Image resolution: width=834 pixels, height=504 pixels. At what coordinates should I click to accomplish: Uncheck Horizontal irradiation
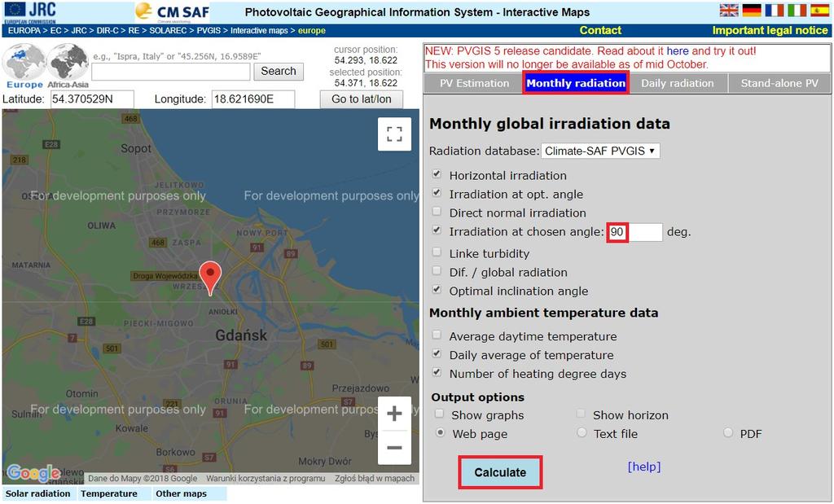pyautogui.click(x=437, y=174)
